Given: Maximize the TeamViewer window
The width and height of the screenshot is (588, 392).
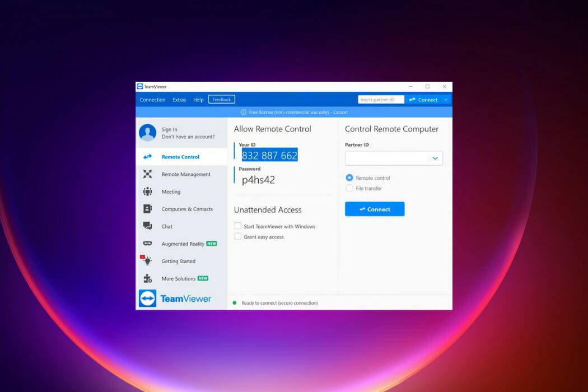Looking at the screenshot, I should (x=427, y=87).
